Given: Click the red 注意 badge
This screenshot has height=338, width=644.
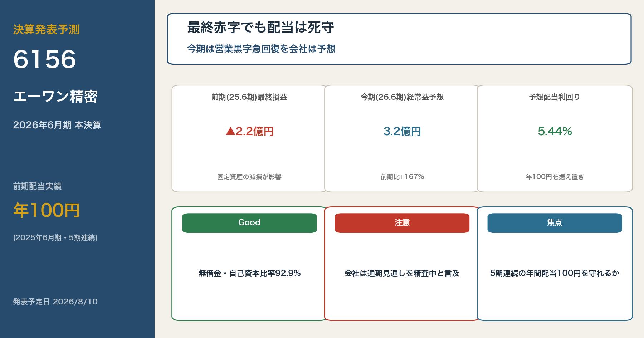Looking at the screenshot, I should pos(402,223).
